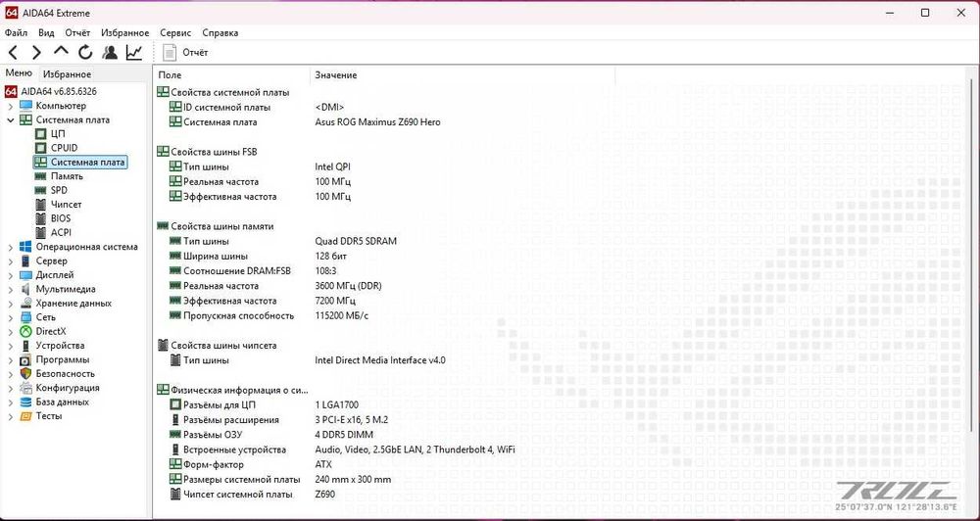Go forward with the right arrow toolbar button
This screenshot has width=980, height=521.
click(36, 53)
